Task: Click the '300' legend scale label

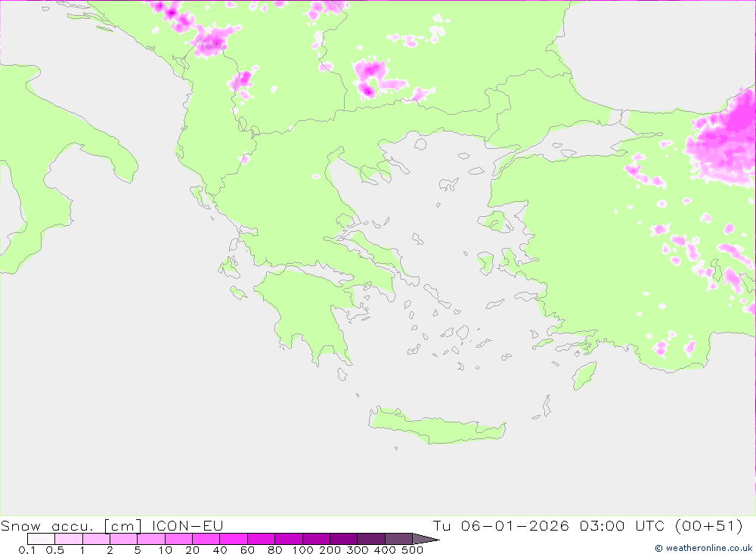Action: [x=358, y=549]
